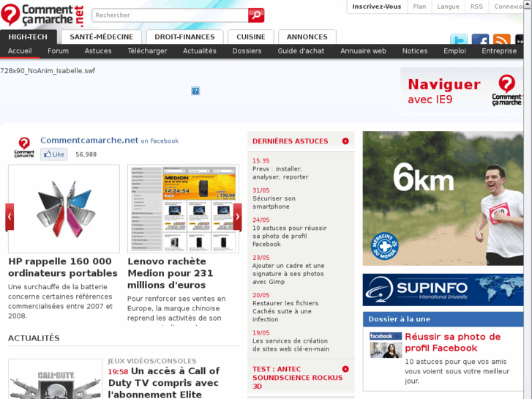Click the red search magnifier button

256,15
